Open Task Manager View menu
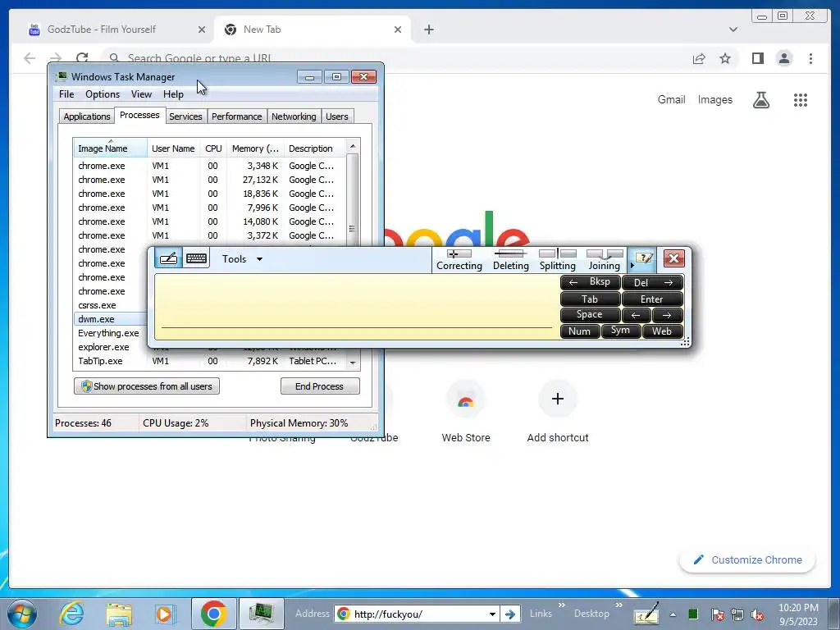 [x=141, y=94]
